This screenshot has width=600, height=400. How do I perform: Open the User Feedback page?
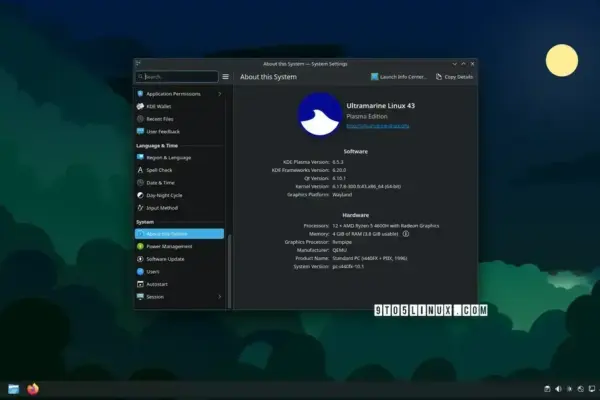[x=179, y=132]
